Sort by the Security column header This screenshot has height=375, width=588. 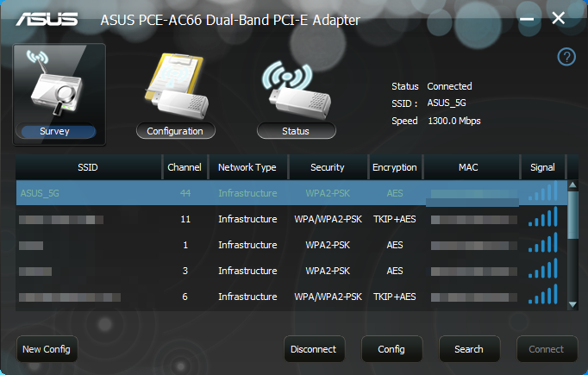pyautogui.click(x=328, y=167)
